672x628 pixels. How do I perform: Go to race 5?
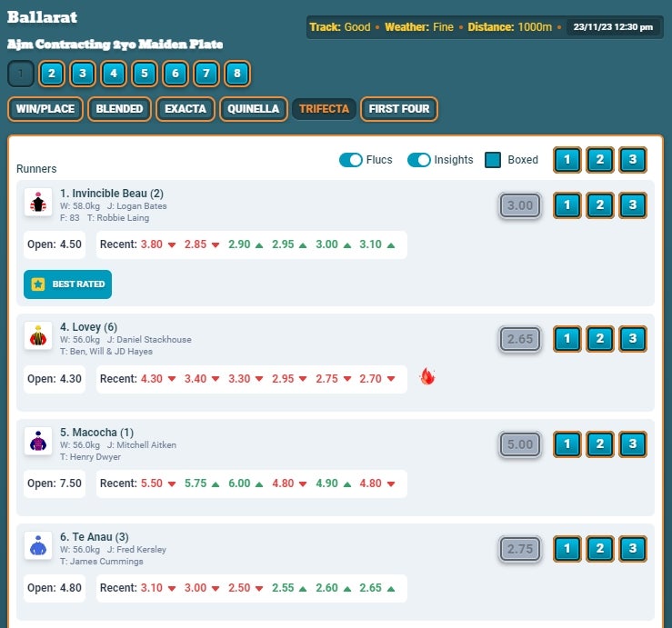point(145,74)
